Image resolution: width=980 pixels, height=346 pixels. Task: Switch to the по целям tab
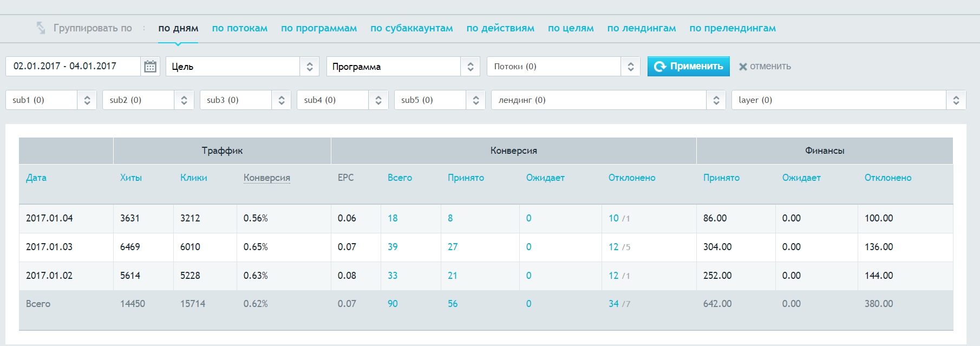tap(571, 28)
